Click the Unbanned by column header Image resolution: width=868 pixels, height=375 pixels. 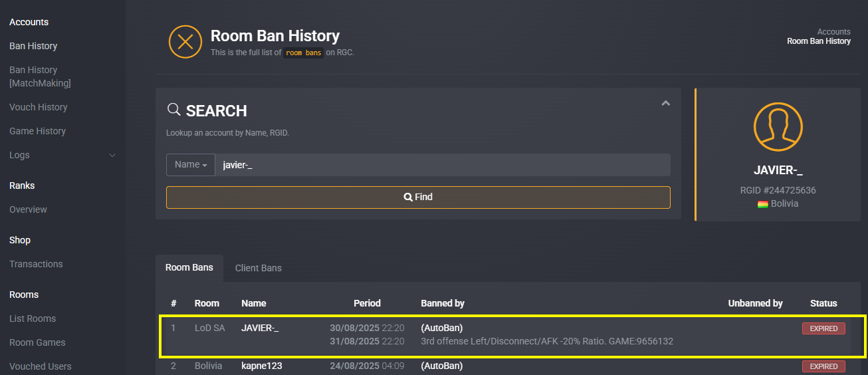pos(755,303)
